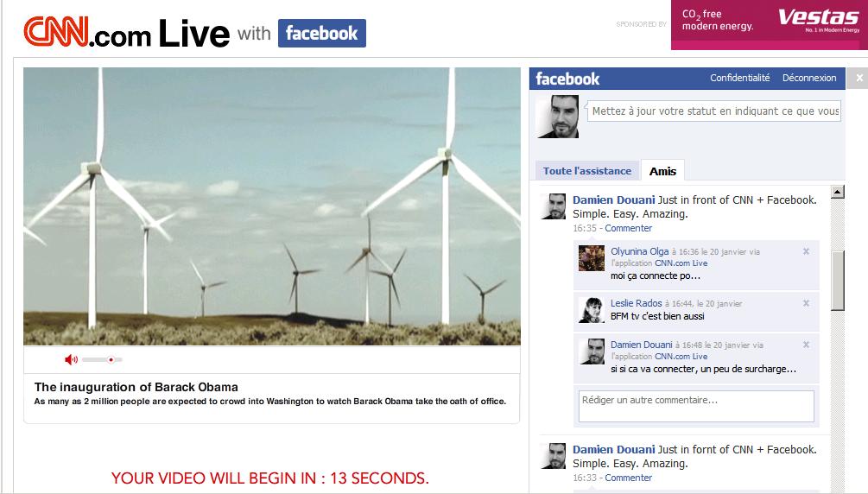868x494 pixels.
Task: Open CNN.com Live link in Olga's comment
Action: [681, 263]
